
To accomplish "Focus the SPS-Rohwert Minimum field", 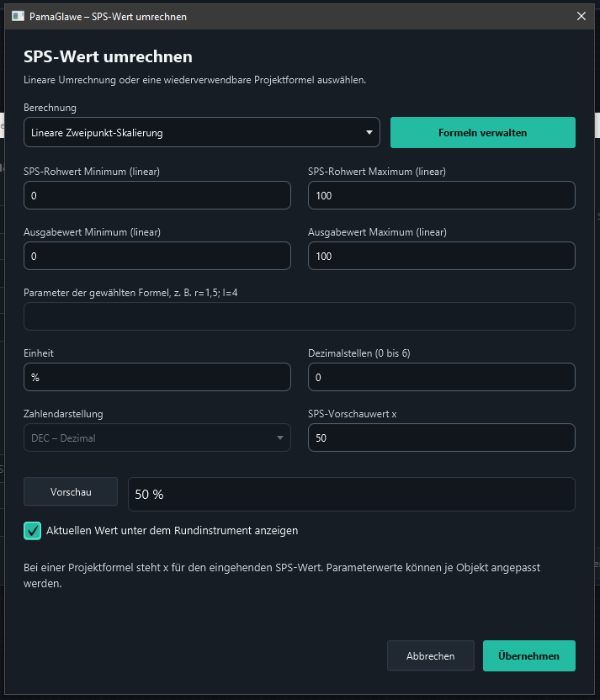I will click(x=157, y=195).
